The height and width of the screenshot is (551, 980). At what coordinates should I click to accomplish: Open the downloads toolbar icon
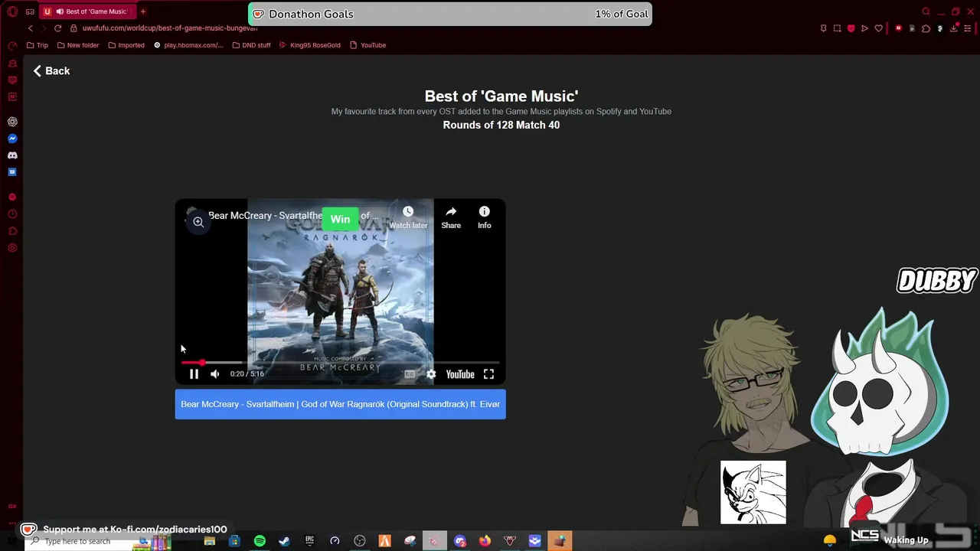954,28
